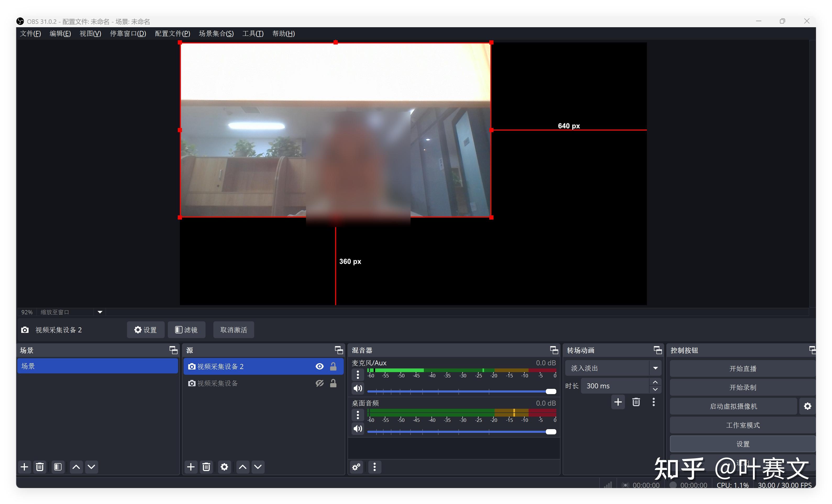Screen dimensions: 832x504
Task: Open the 停靠窗口(D) menu
Action: point(128,33)
